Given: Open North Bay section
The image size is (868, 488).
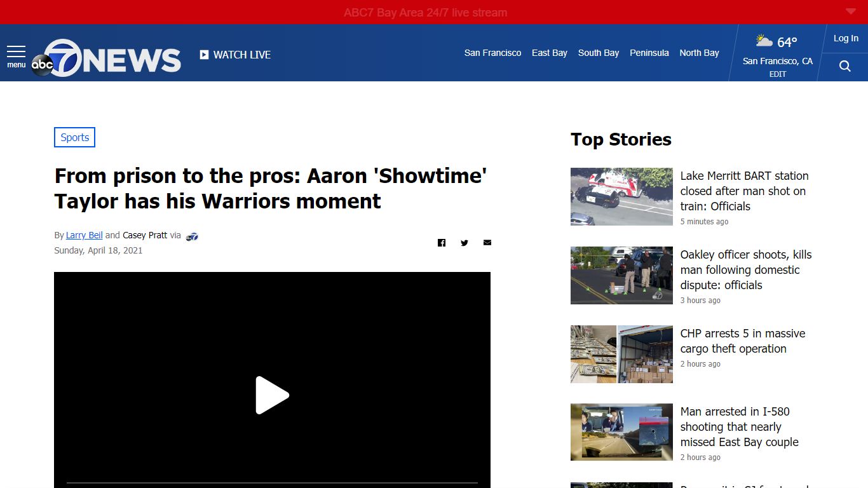Looking at the screenshot, I should pos(699,53).
